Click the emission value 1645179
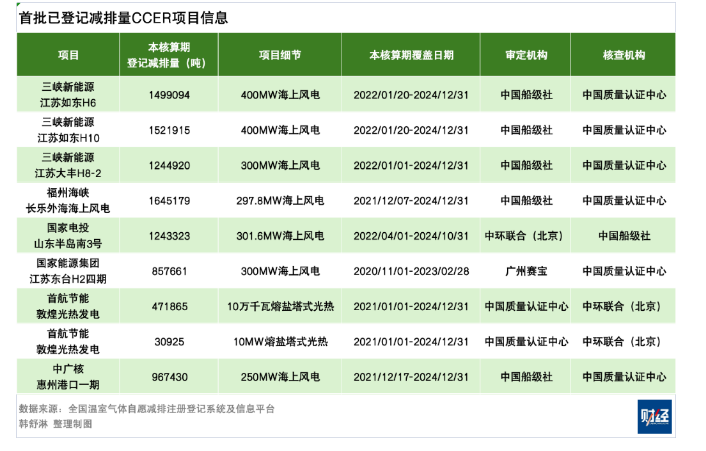Screen dimensions: 706x451 coord(169,201)
